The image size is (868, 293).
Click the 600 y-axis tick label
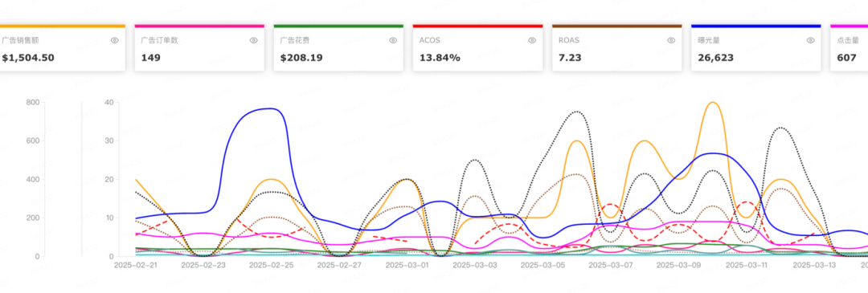33,141
